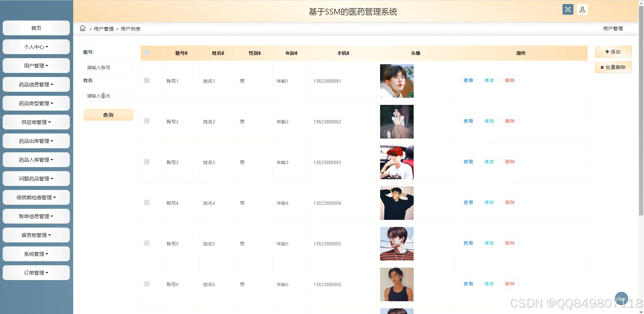
Task: Sort table by 年龄 column arrows
Action: 296,53
